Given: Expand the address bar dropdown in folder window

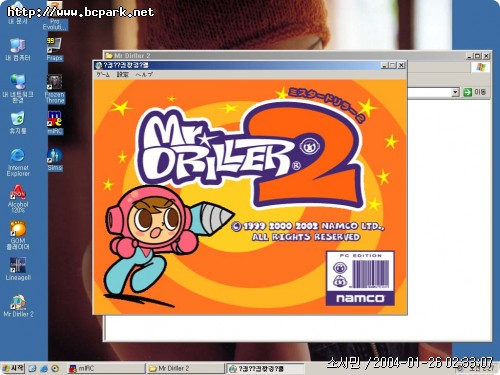Looking at the screenshot, I should coord(455,92).
